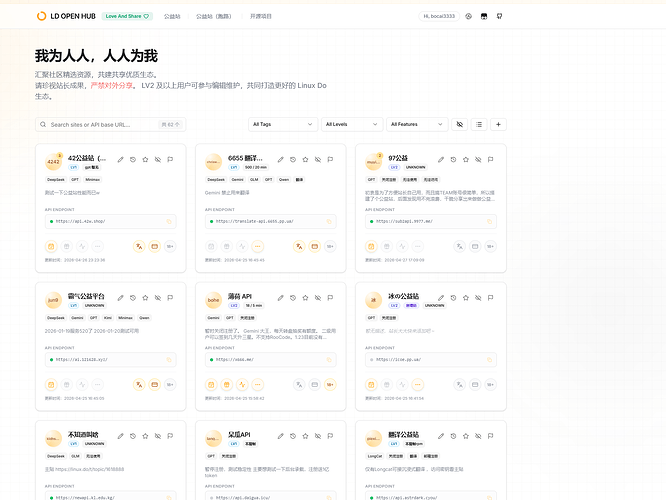Click the LongCat tag on 翻译公益站 card
Image resolution: width=666 pixels, height=500 pixels.
pos(375,456)
